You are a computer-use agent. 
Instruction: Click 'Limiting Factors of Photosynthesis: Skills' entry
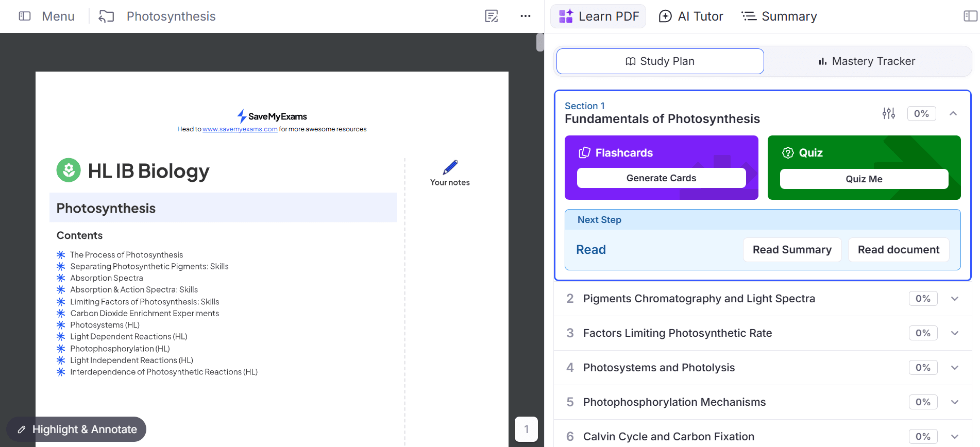click(x=145, y=302)
